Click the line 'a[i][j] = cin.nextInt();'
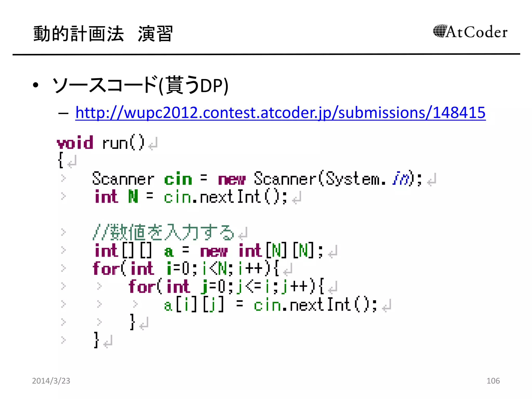The width and height of the screenshot is (532, 399). [x=270, y=305]
